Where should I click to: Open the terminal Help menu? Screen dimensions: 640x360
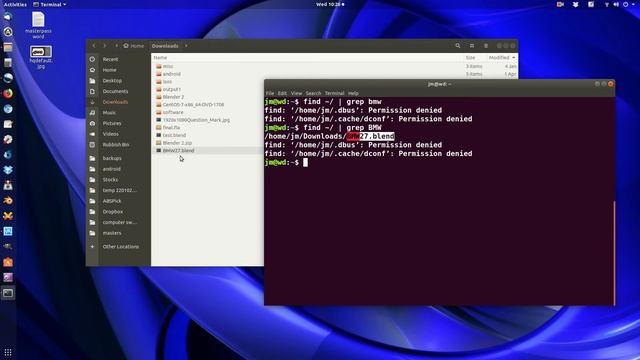click(353, 93)
